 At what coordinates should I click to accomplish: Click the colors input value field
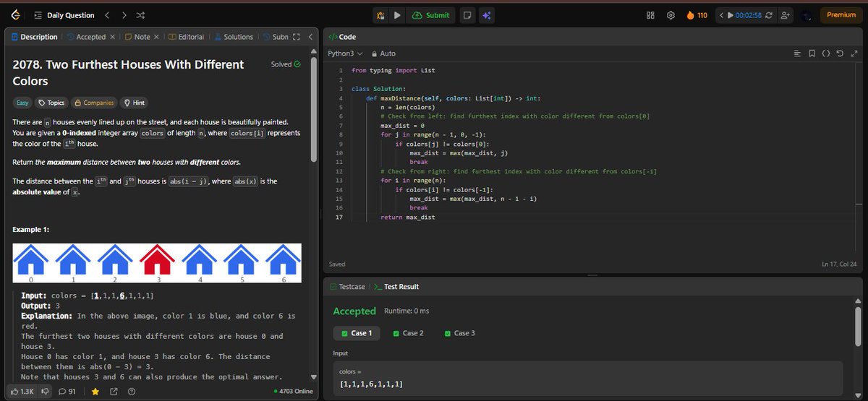pos(588,378)
